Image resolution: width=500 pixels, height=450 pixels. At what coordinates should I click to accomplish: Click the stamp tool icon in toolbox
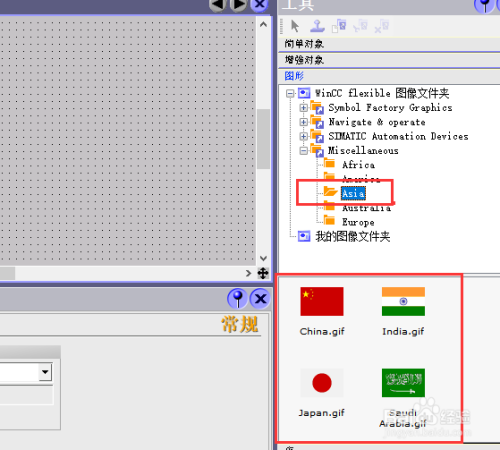pos(317,26)
